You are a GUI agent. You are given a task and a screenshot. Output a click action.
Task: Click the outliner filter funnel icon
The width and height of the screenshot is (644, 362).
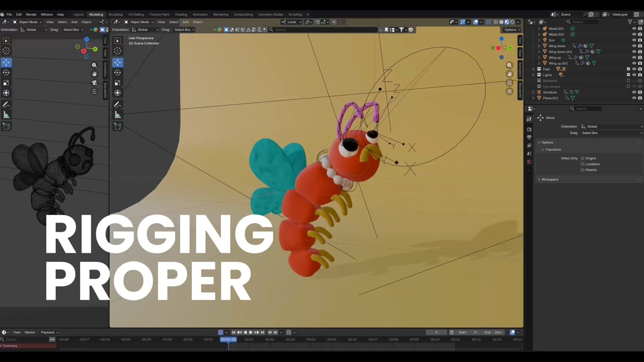pyautogui.click(x=630, y=22)
